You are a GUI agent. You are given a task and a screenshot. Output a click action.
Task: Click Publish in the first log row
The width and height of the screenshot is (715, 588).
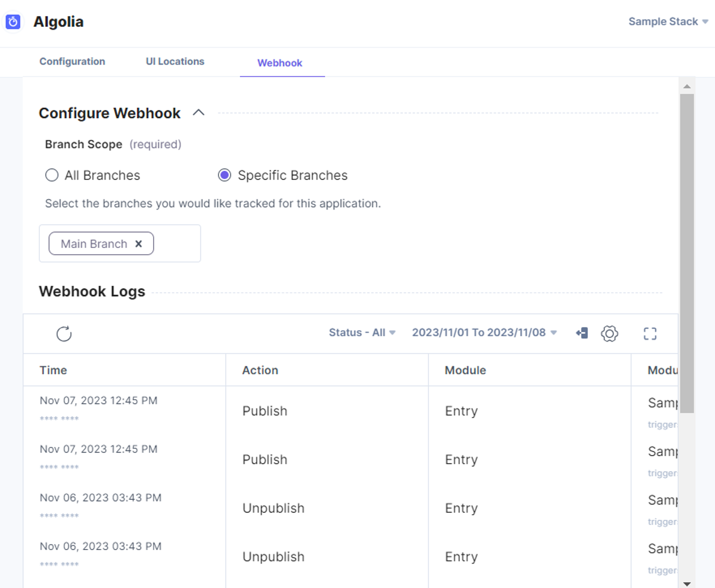tap(265, 411)
